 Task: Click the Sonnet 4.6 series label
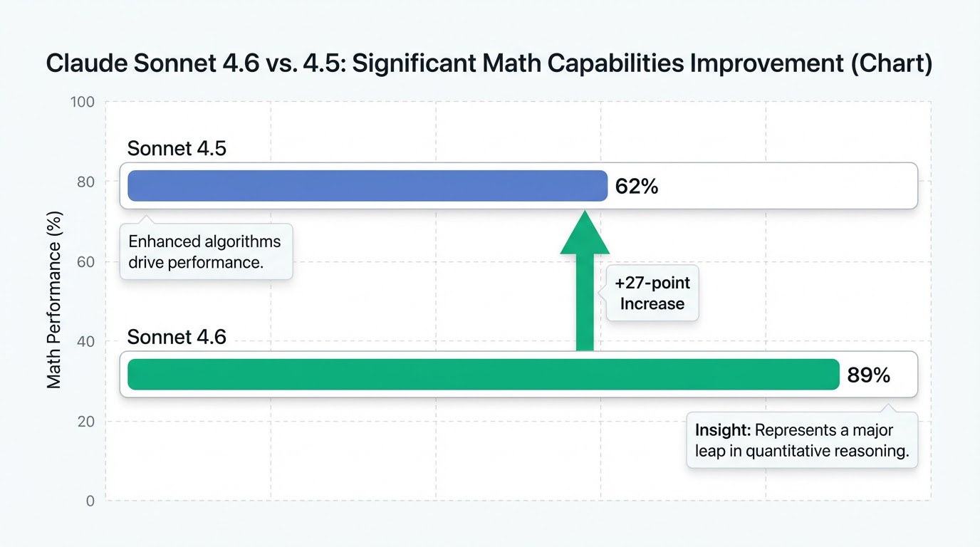177,336
